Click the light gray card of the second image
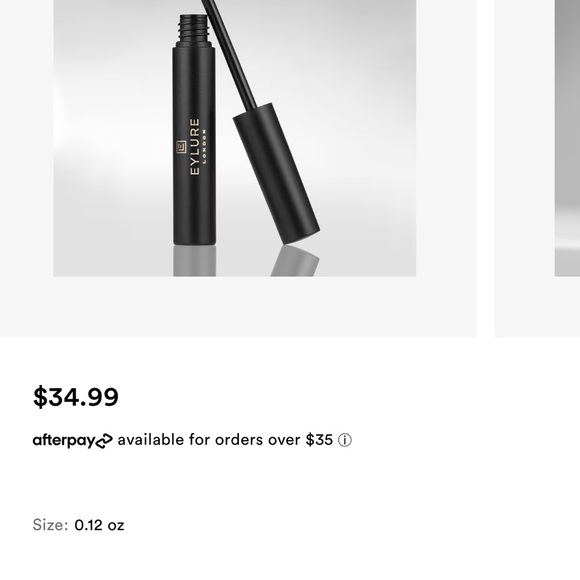The image size is (580, 580). point(537,168)
